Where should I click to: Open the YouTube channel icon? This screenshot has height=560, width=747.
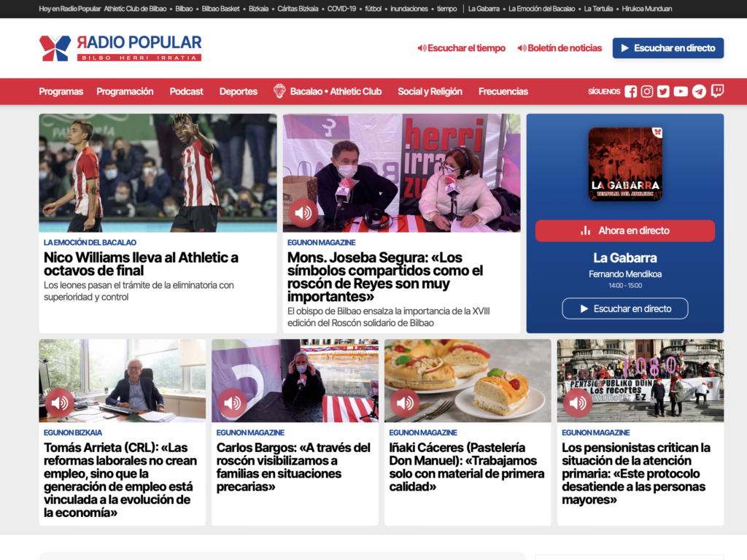681,92
